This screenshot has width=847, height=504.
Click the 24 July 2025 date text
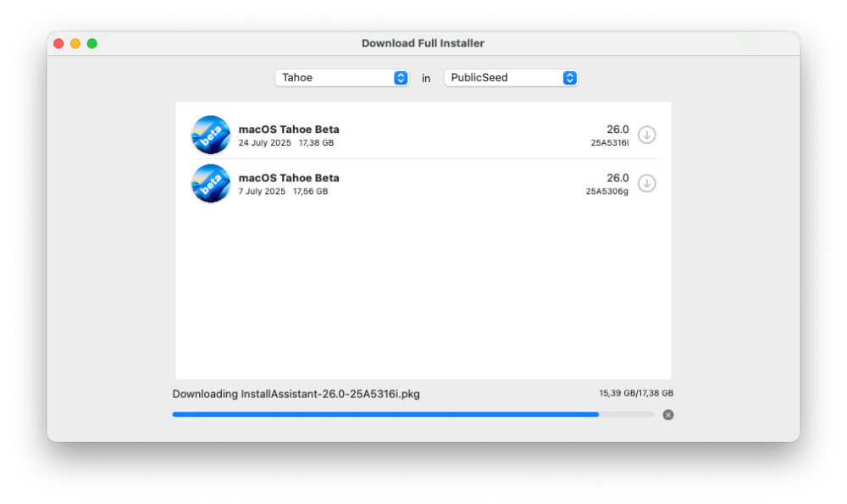[x=264, y=142]
